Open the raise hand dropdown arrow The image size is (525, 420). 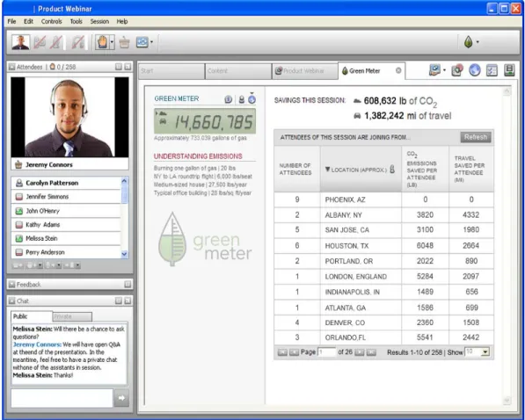coord(113,42)
